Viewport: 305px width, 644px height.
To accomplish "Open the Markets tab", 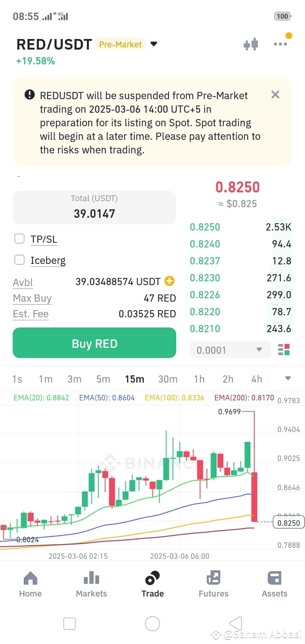I will (x=91, y=584).
